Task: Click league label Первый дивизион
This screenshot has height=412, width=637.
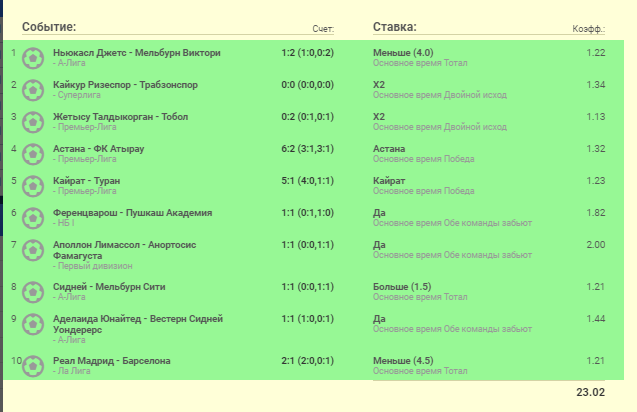Action: (93, 266)
